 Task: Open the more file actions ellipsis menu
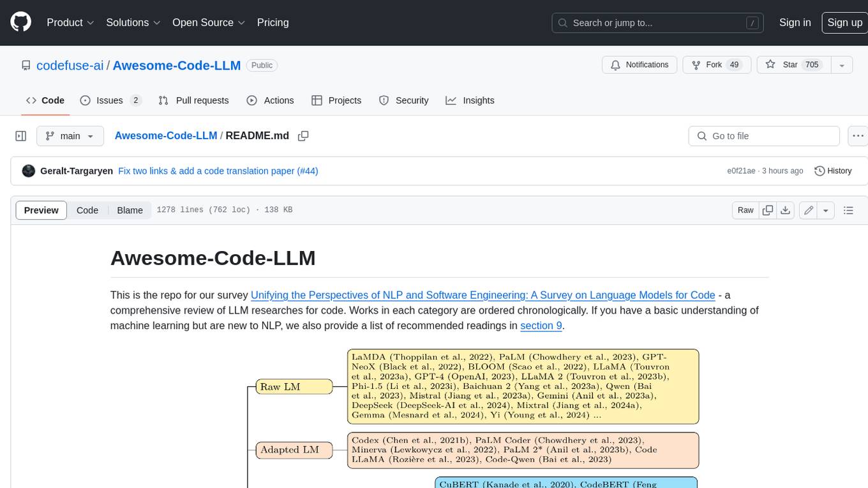click(x=858, y=136)
